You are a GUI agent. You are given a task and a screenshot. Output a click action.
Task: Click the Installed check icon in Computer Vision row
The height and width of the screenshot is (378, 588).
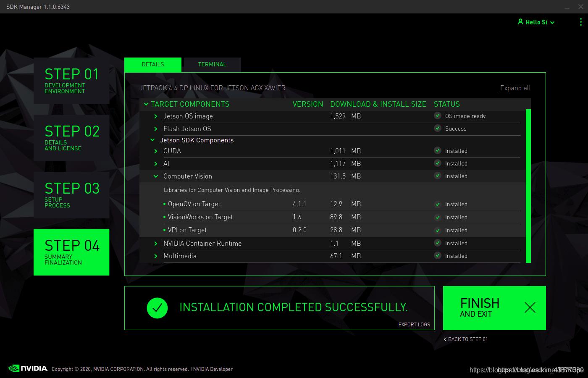pyautogui.click(x=438, y=176)
